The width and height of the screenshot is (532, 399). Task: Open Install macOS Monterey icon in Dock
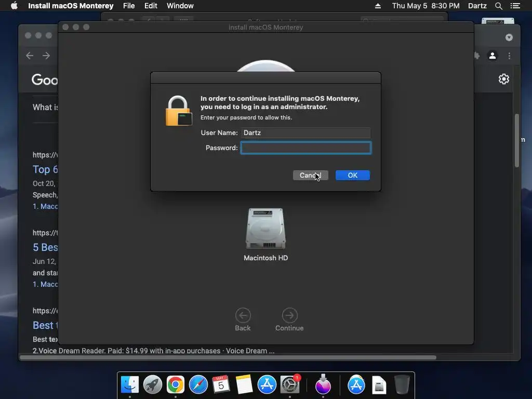point(323,385)
